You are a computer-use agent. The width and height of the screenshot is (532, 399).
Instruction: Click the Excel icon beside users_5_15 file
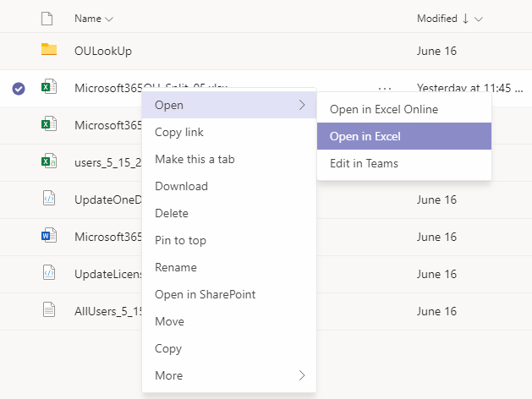(x=49, y=161)
